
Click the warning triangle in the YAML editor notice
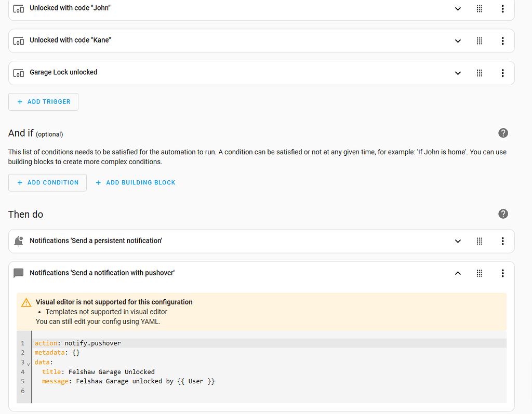24,302
